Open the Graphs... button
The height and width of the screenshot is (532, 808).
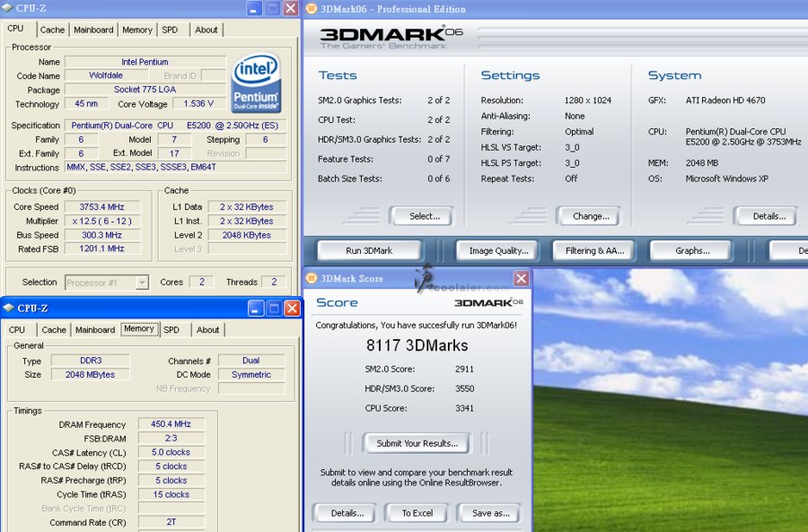point(692,251)
